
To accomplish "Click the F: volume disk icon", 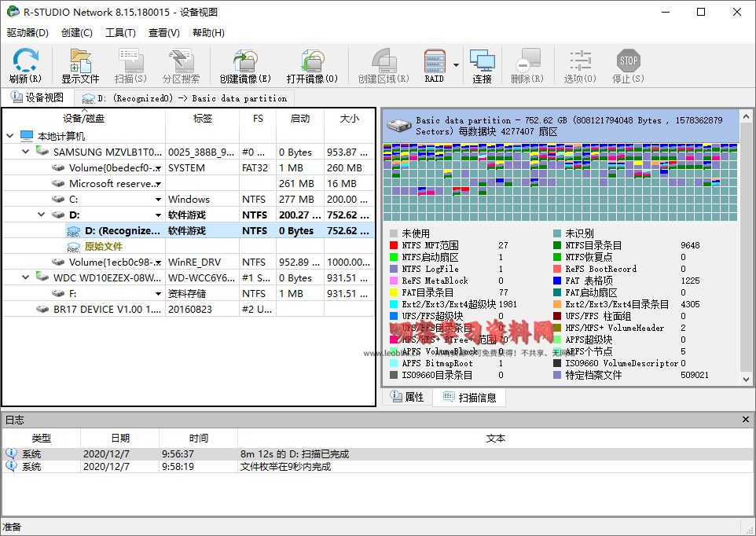I will [58, 294].
